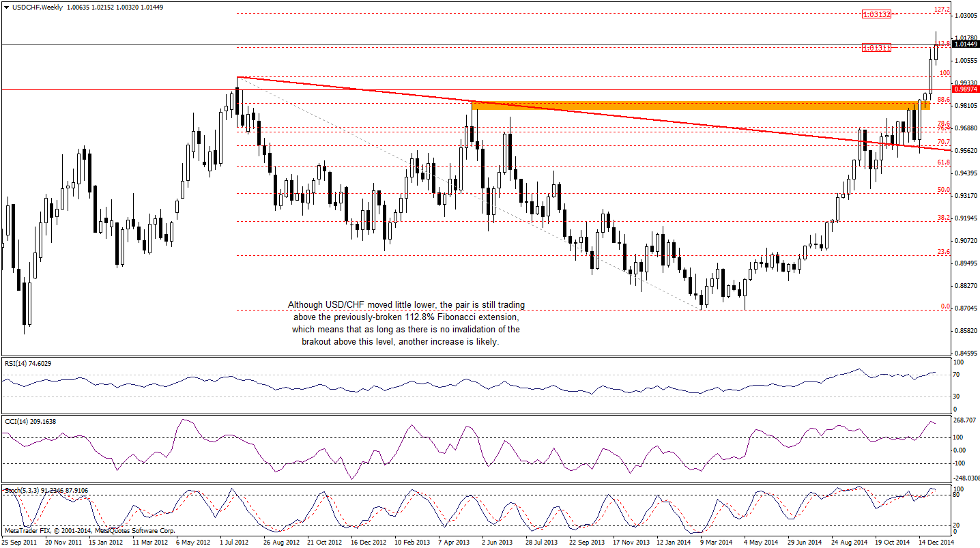Click the annotation text about 112.8% Fibonacci extension
The height and width of the screenshot is (548, 980).
407,323
